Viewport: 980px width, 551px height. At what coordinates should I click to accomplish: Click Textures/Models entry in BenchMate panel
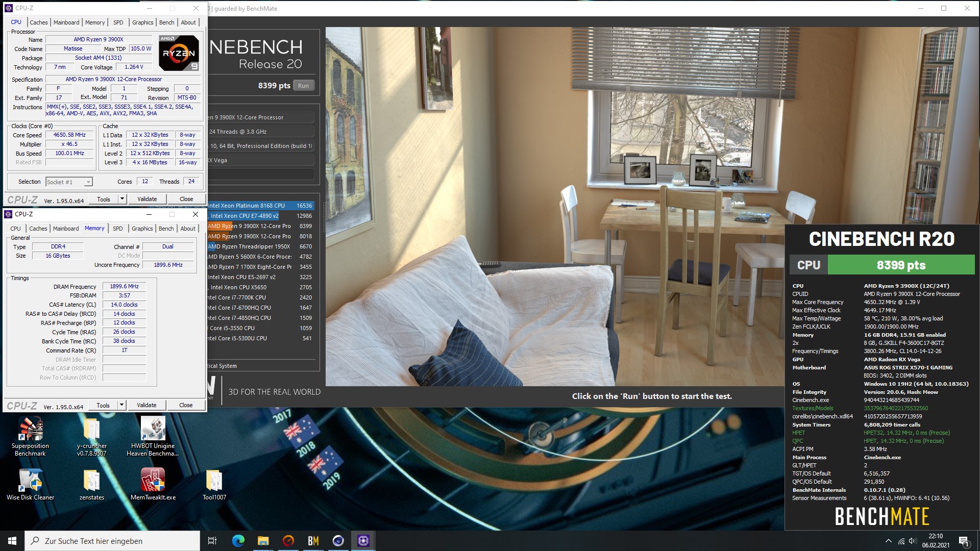(x=813, y=408)
